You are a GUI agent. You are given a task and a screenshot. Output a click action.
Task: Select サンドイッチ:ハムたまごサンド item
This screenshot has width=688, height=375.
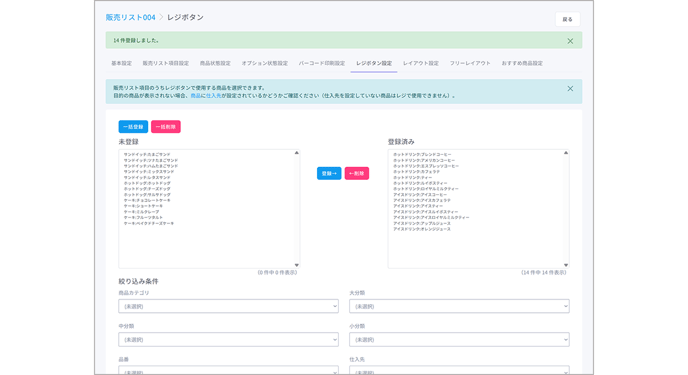(x=150, y=166)
